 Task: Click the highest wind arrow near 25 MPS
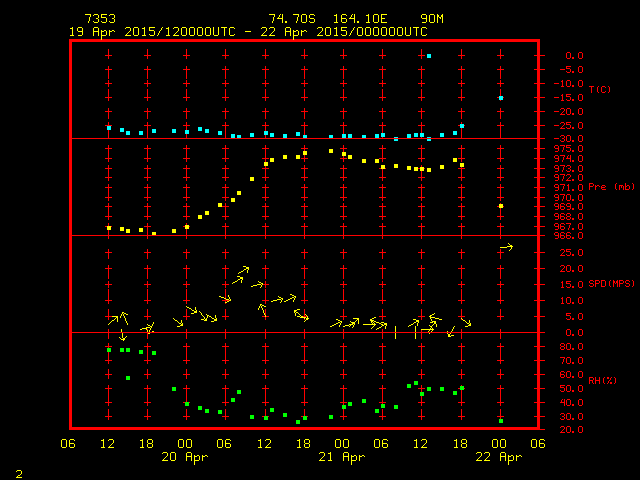point(506,247)
